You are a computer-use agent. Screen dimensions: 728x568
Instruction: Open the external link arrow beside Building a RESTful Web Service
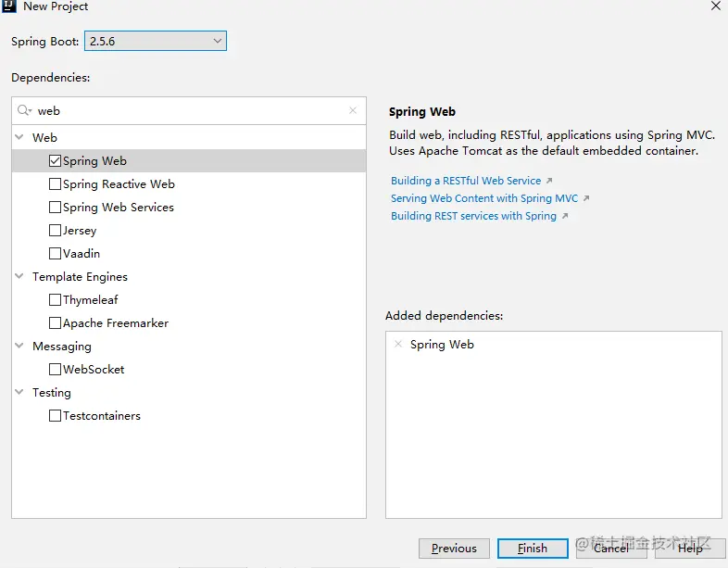(549, 181)
